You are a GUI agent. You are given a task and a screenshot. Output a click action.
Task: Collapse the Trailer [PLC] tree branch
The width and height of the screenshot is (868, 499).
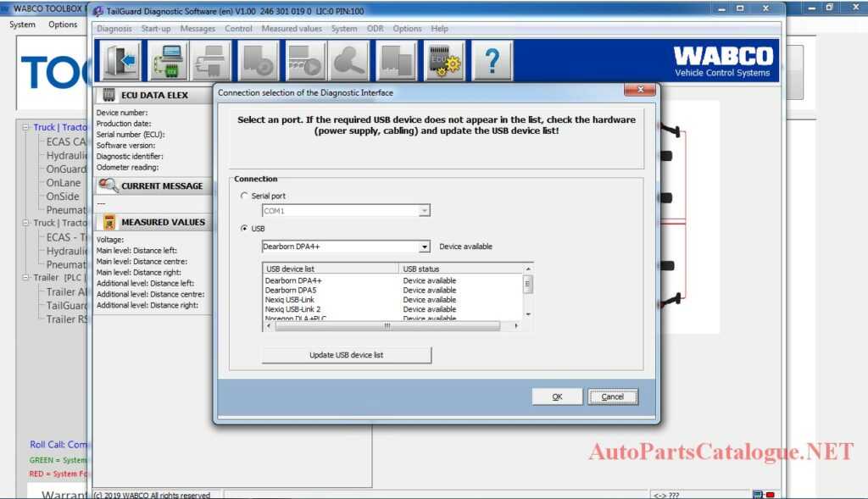(25, 277)
